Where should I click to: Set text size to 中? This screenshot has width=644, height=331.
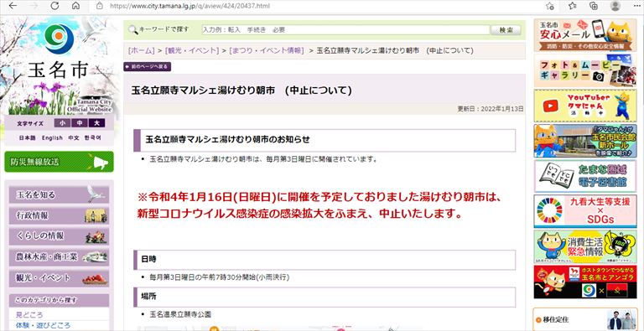pyautogui.click(x=79, y=123)
